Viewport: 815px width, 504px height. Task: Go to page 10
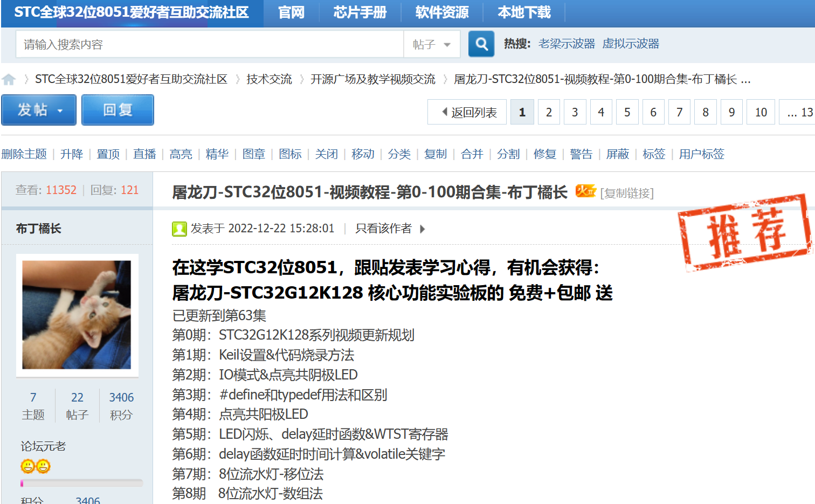coord(761,112)
